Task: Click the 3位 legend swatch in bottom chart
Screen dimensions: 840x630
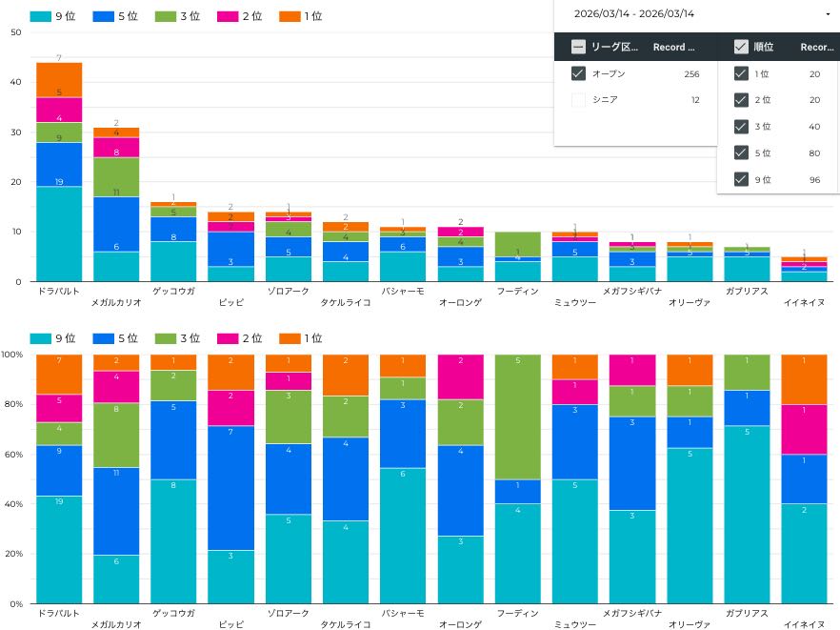Action: (167, 338)
